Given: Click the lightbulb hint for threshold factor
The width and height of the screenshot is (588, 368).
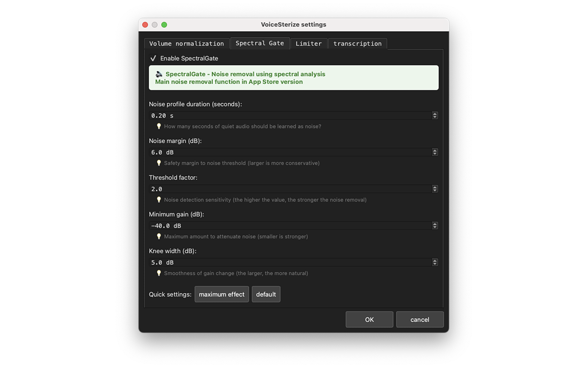Looking at the screenshot, I should point(159,200).
